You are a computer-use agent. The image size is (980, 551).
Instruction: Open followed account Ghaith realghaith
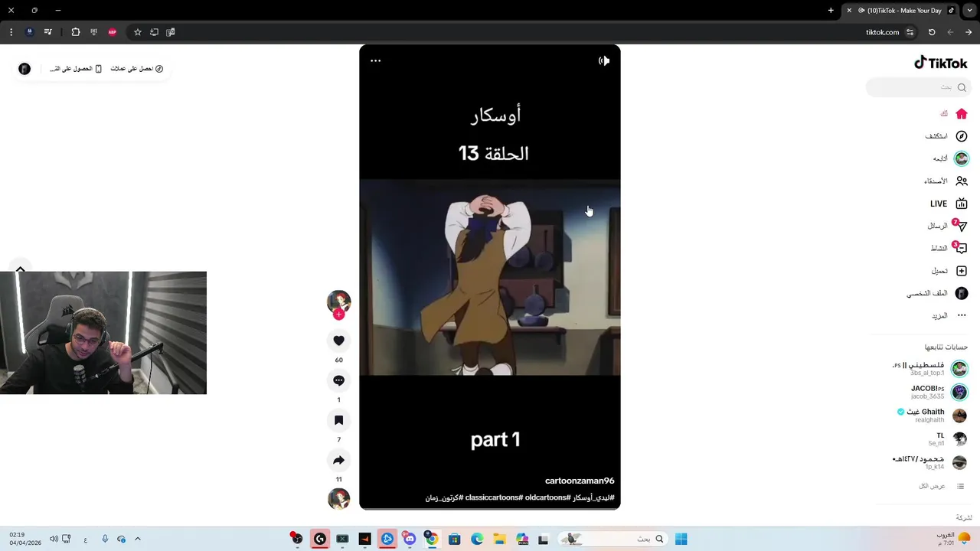click(x=932, y=416)
